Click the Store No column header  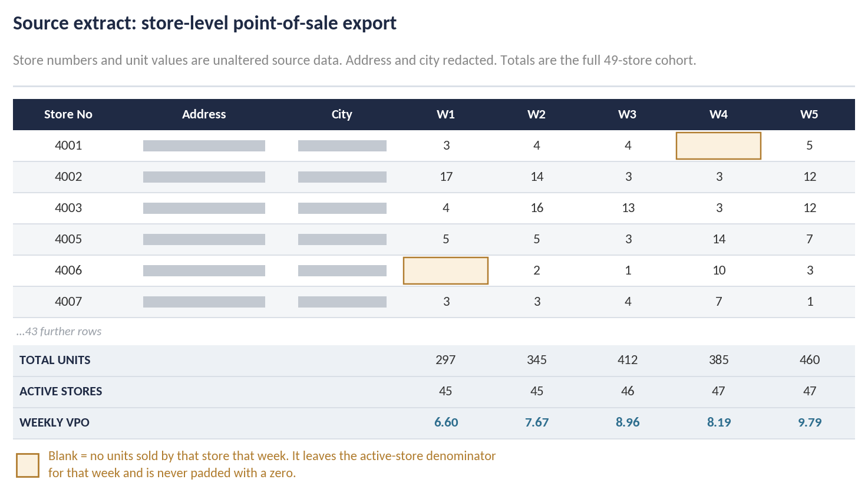(x=68, y=114)
